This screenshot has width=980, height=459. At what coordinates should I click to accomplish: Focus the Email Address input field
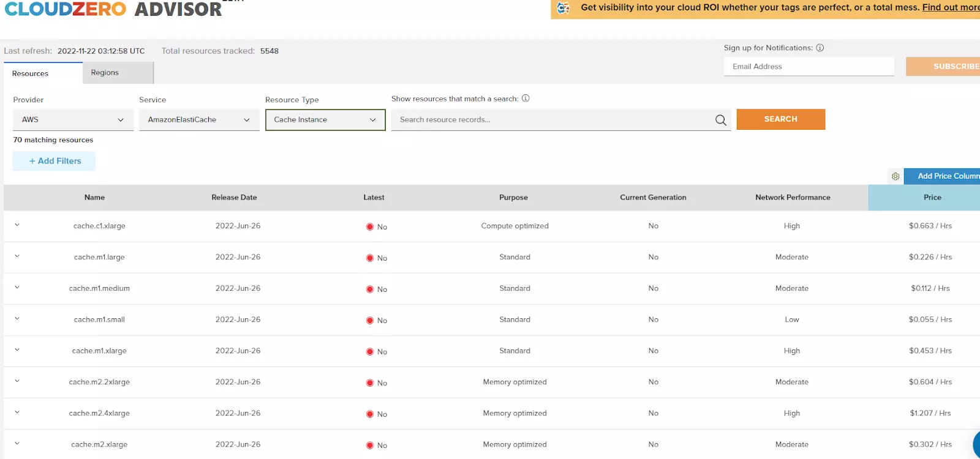[809, 67]
